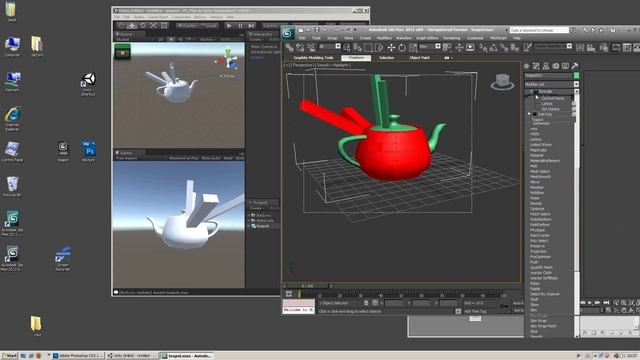Viewport: 640px width, 360px height.
Task: Toggle the Edit Poly modifier lightbulb
Action: (x=529, y=114)
